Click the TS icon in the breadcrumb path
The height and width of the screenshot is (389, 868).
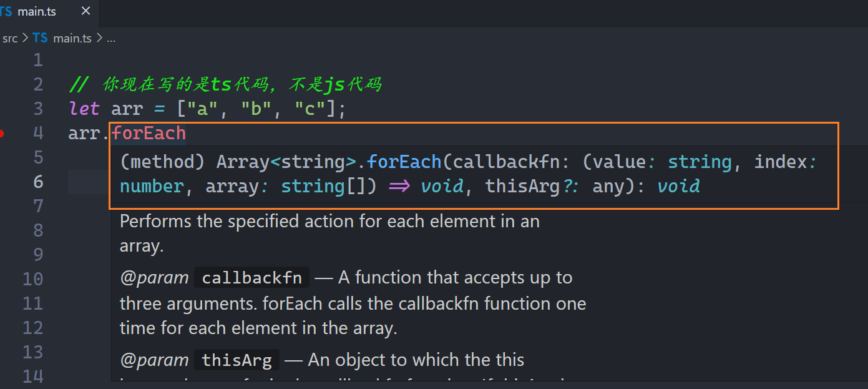coord(40,38)
